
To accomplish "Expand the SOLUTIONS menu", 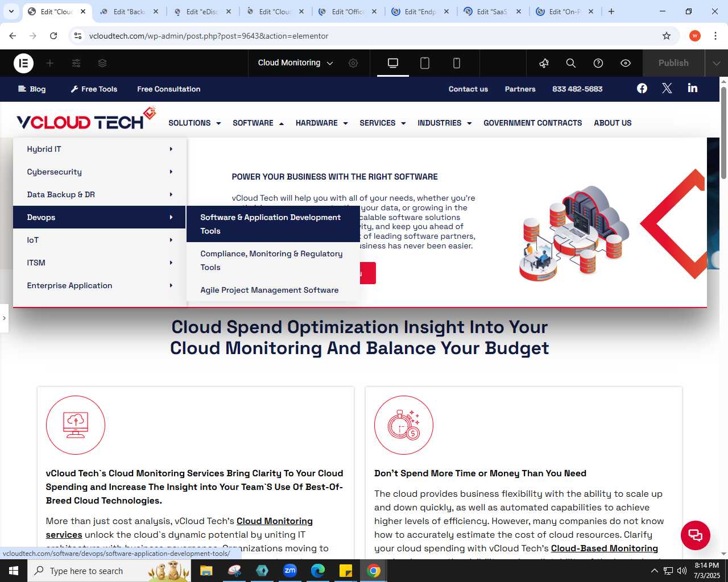I will [195, 123].
